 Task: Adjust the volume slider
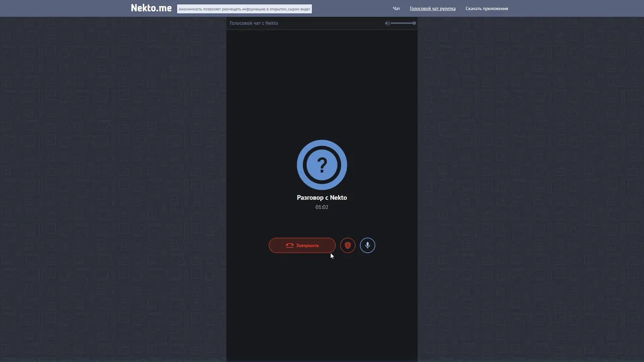404,23
